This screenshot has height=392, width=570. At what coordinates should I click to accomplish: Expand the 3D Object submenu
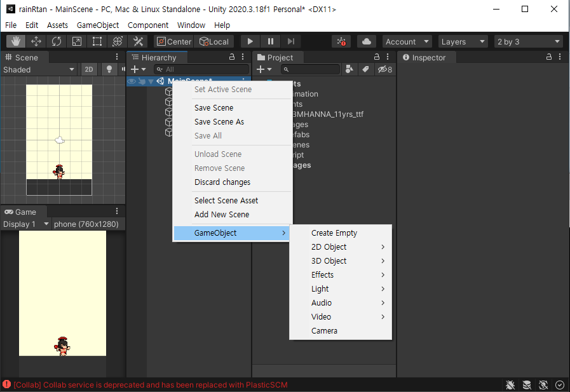pos(341,261)
